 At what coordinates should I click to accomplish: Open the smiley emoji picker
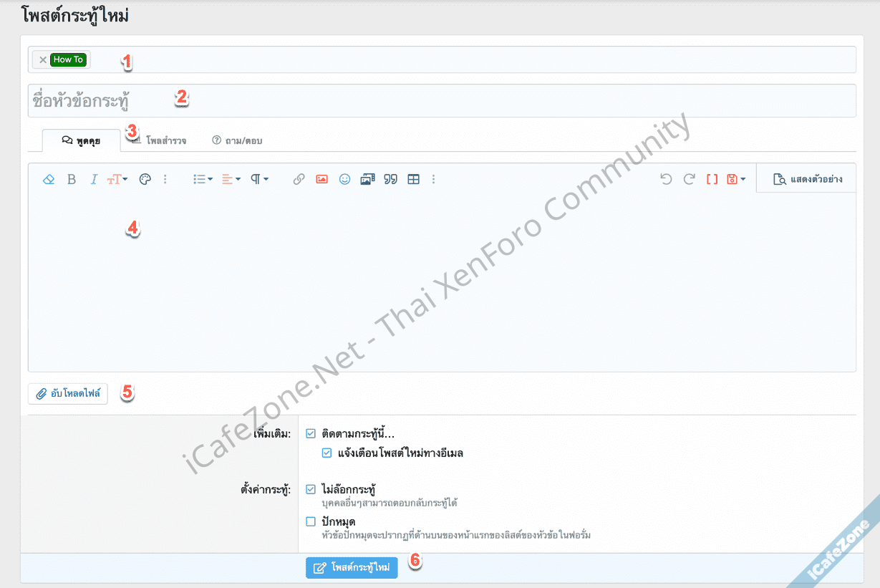(x=344, y=179)
